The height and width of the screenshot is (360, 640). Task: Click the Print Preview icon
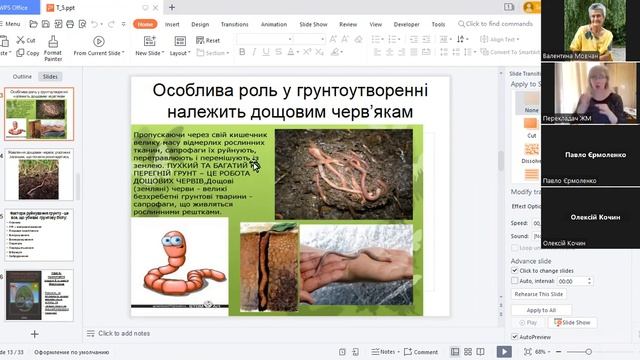(x=82, y=24)
